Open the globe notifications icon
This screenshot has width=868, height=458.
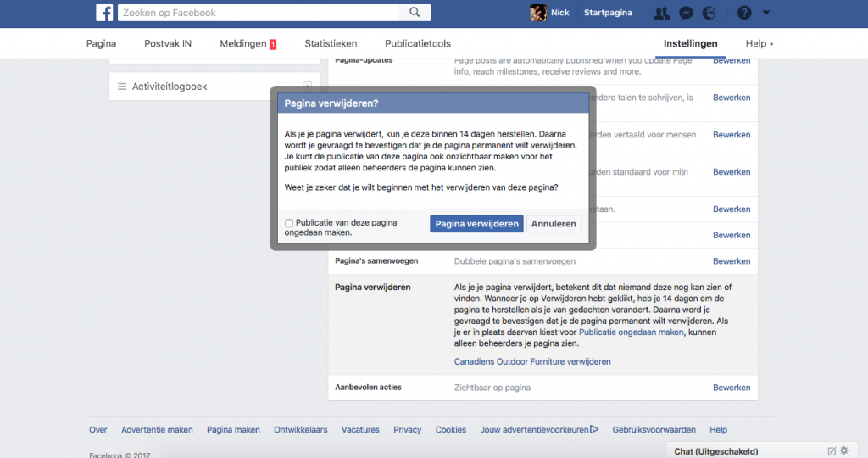709,13
